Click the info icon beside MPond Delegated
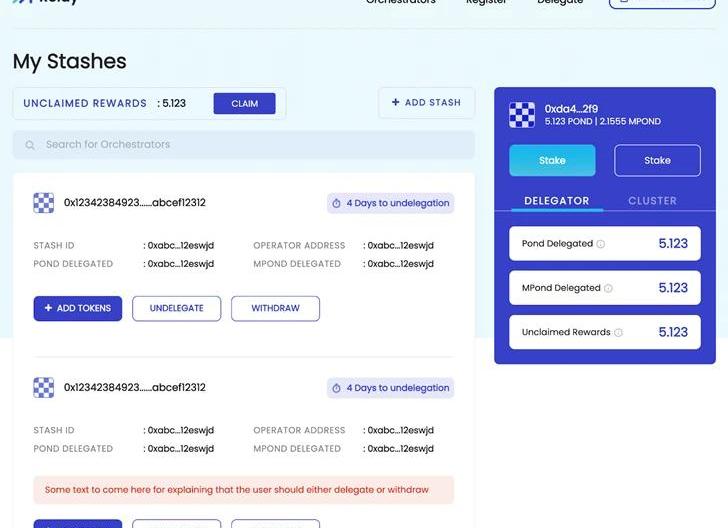The image size is (728, 528). [608, 288]
